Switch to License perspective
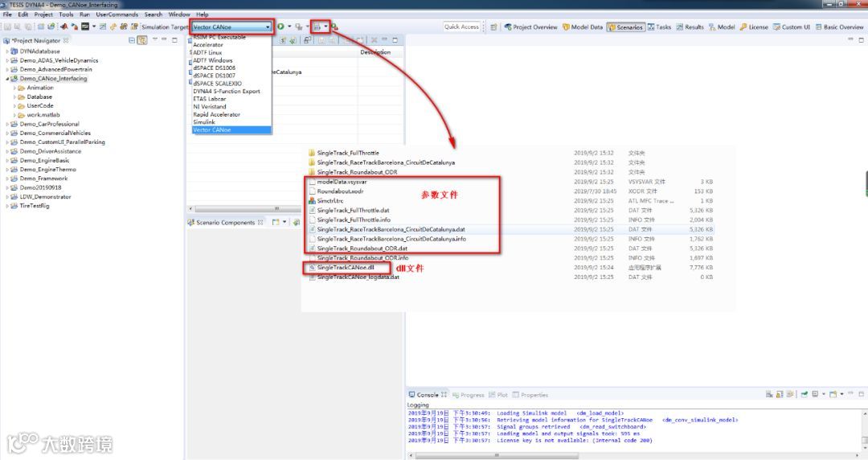The height and width of the screenshot is (460, 868). pyautogui.click(x=754, y=27)
